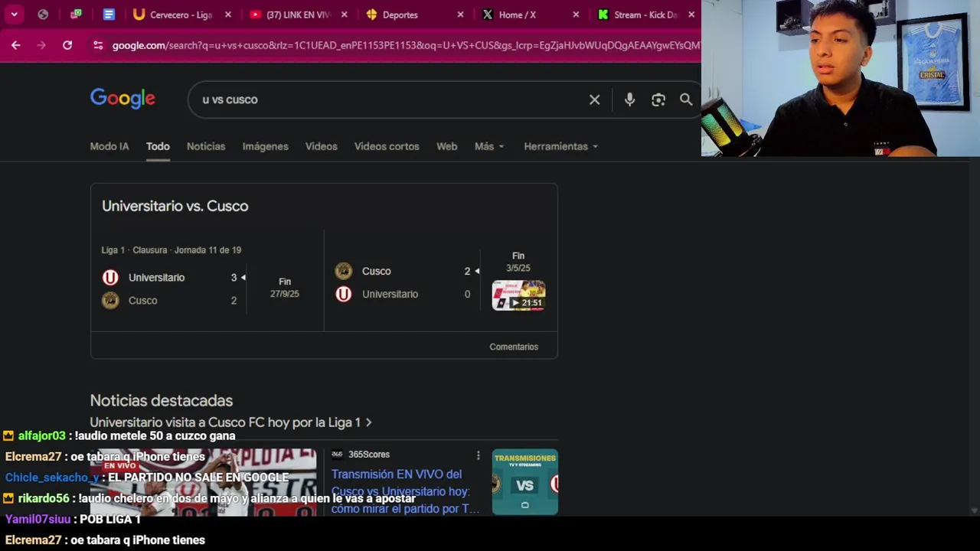Expand news topic with the chevron arrow
The image size is (980, 551).
pyautogui.click(x=368, y=422)
